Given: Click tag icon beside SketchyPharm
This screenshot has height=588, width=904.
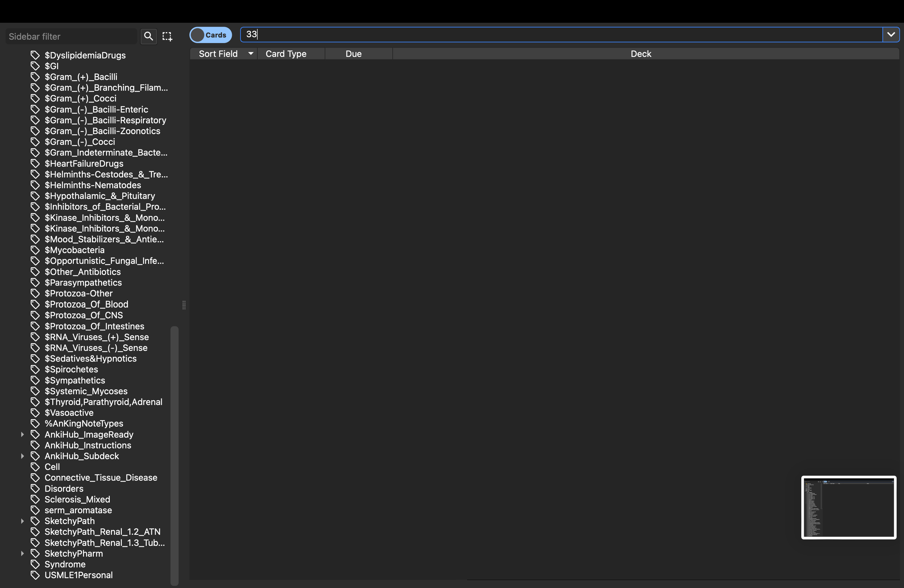Looking at the screenshot, I should point(35,554).
